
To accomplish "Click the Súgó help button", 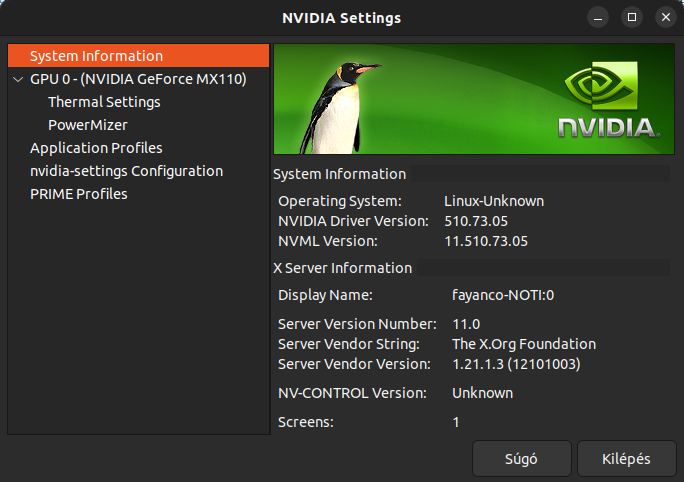I will [x=522, y=459].
